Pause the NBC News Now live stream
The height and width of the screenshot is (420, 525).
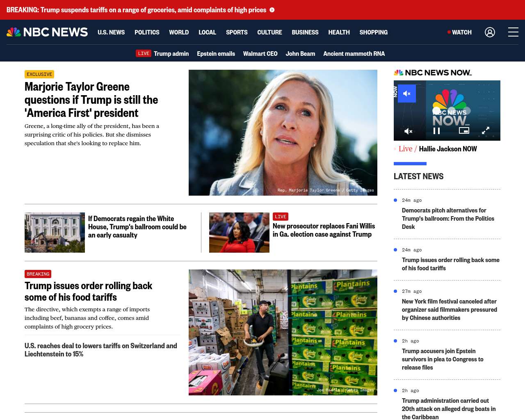[x=437, y=131]
